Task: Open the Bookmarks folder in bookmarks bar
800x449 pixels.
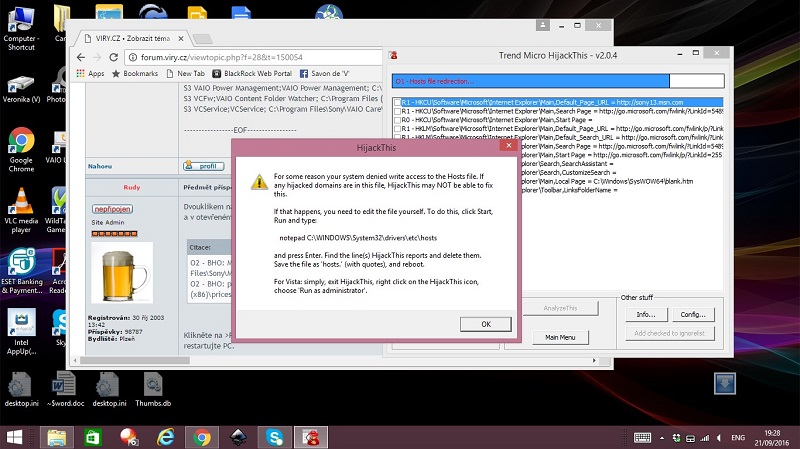Action: 135,73
